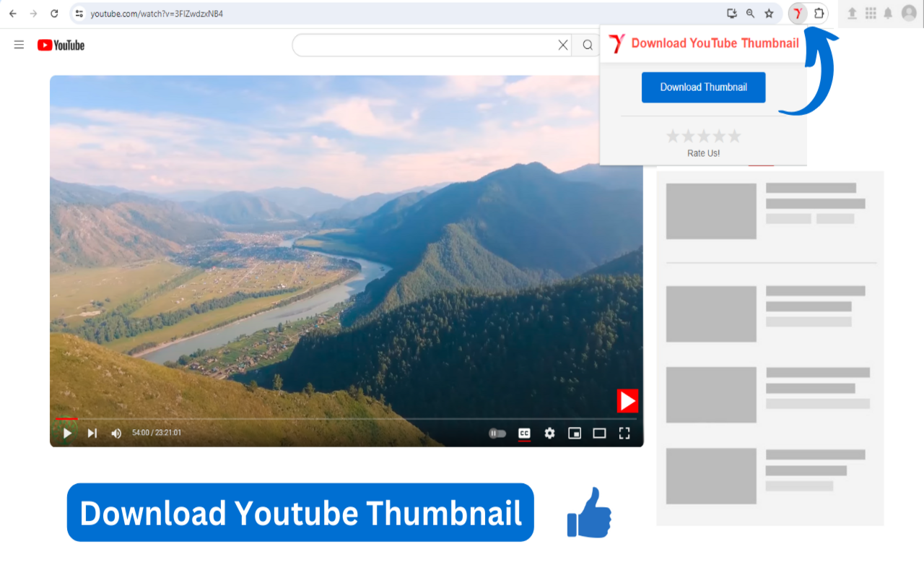Image resolution: width=924 pixels, height=578 pixels.
Task: Go back to the previous page
Action: point(13,13)
